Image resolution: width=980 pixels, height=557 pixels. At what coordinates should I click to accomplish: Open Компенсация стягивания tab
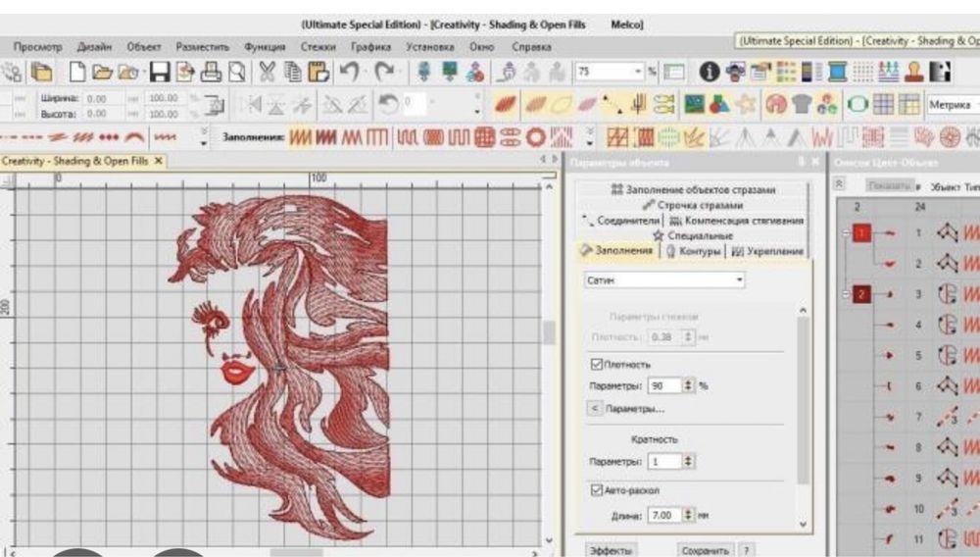click(x=736, y=221)
